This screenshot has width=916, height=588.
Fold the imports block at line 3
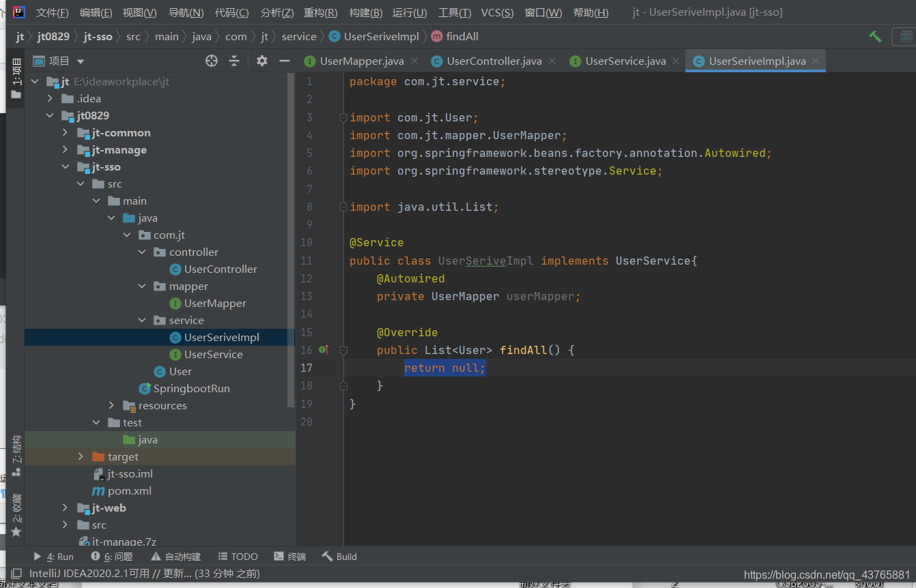coord(344,117)
